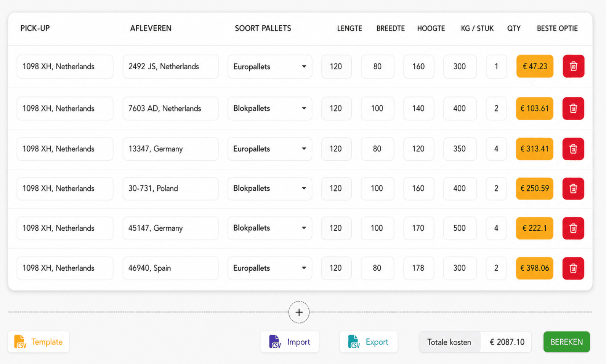Edit breedte 80 in the 2492 JS row

click(377, 67)
